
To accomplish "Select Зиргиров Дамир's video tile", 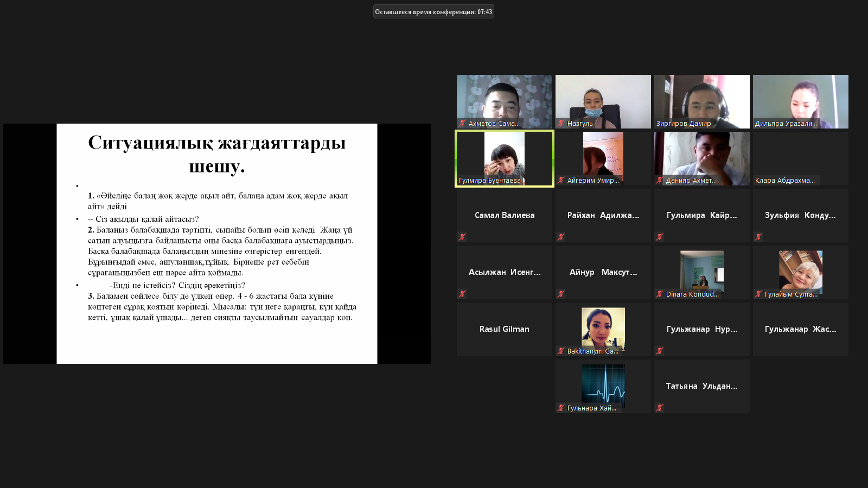I will [x=701, y=101].
